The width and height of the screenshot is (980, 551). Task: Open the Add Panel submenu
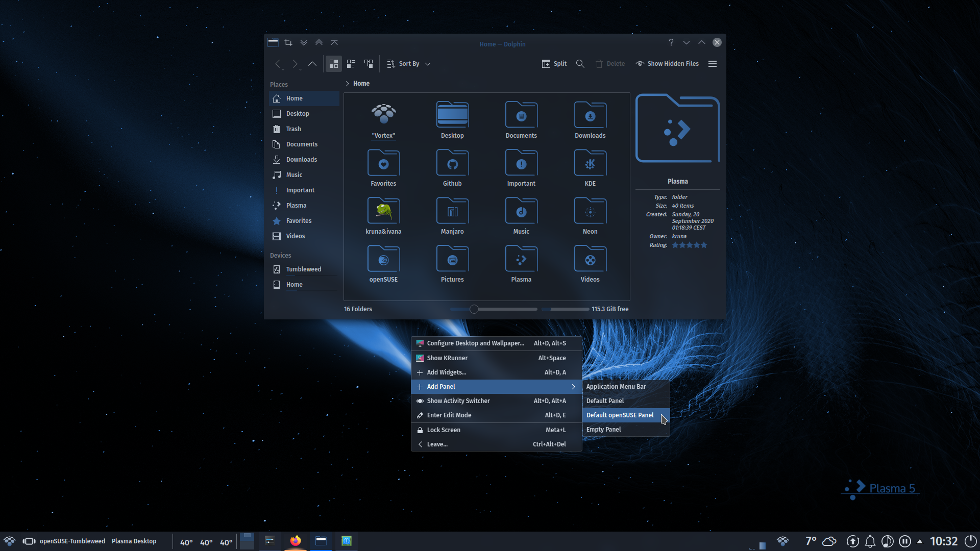click(496, 387)
